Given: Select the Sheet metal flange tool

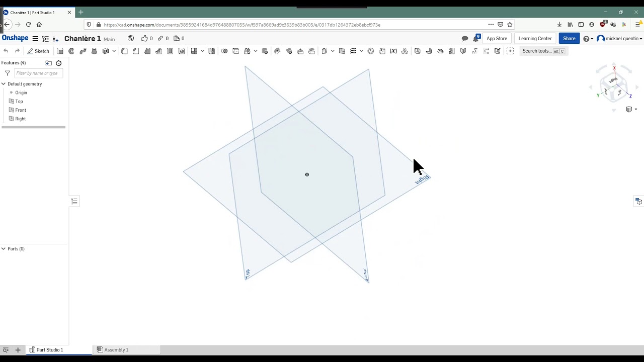Looking at the screenshot, I should (429, 51).
